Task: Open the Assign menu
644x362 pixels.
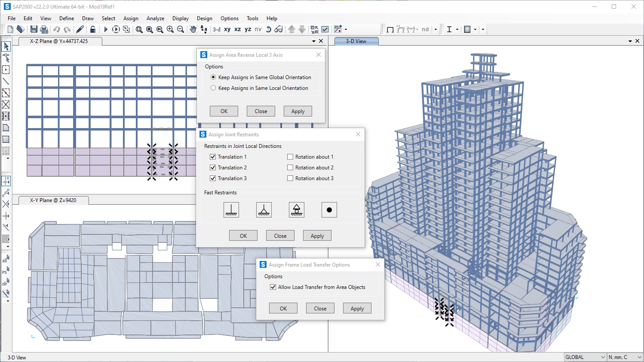Action: click(131, 18)
